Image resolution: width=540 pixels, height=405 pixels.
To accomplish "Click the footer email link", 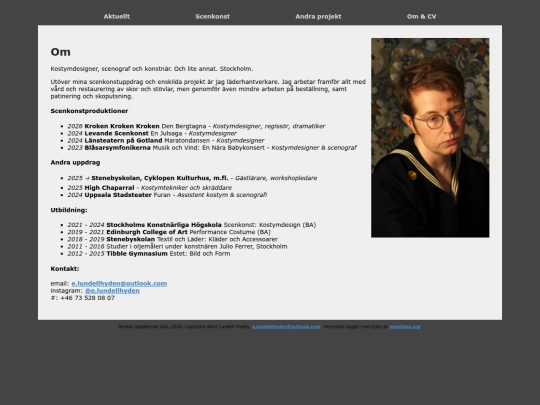I will click(286, 327).
